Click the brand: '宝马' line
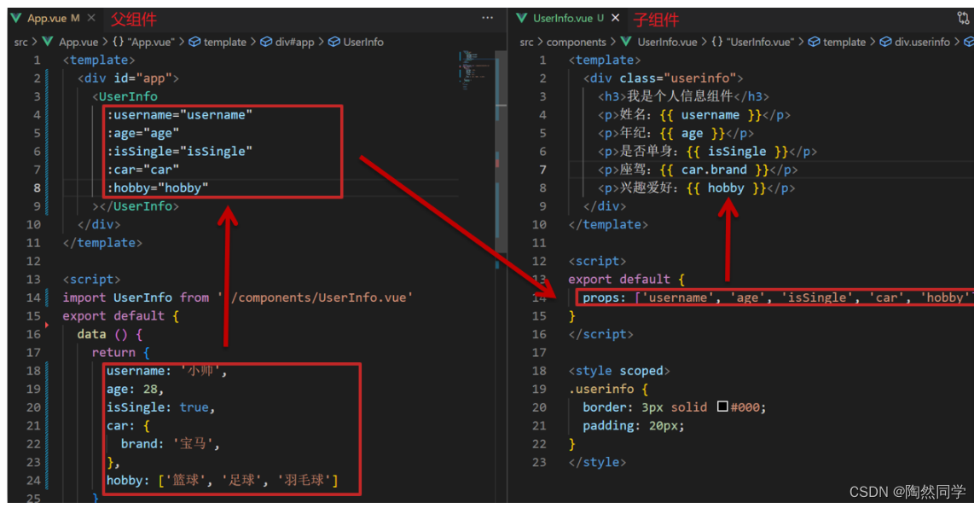Screen dimensions: 980x508 coord(170,443)
